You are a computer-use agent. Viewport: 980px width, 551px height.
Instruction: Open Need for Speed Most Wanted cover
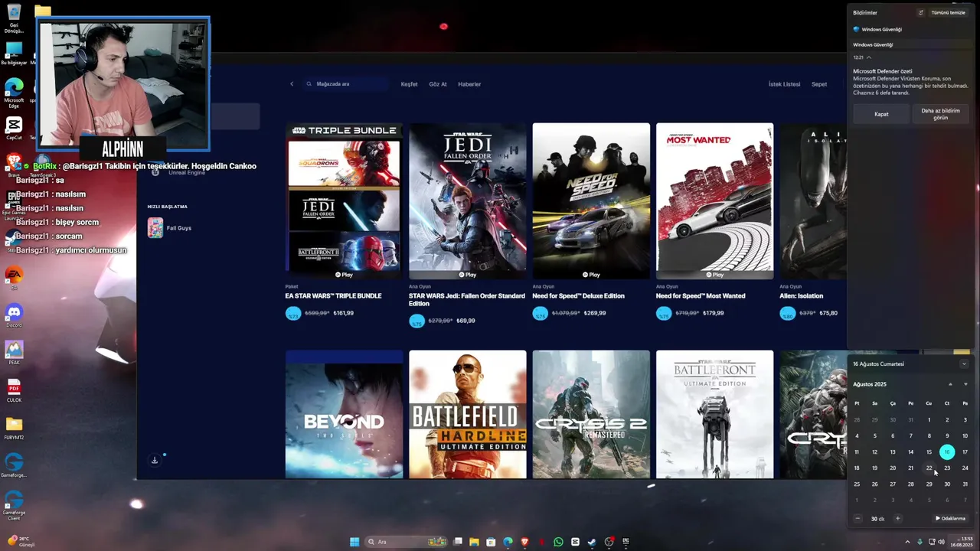coord(714,201)
